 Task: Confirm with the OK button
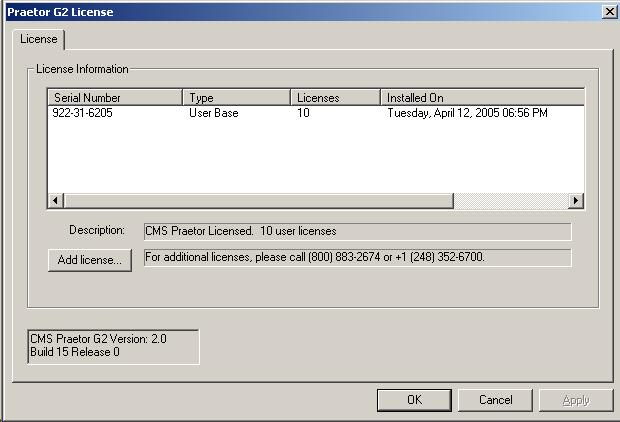[x=414, y=400]
